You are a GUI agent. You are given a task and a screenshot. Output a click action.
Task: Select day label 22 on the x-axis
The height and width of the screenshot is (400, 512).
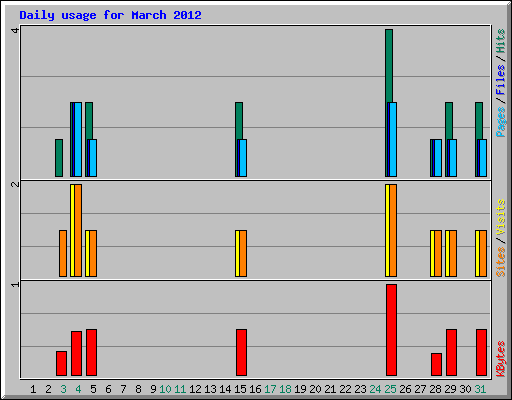(x=345, y=389)
